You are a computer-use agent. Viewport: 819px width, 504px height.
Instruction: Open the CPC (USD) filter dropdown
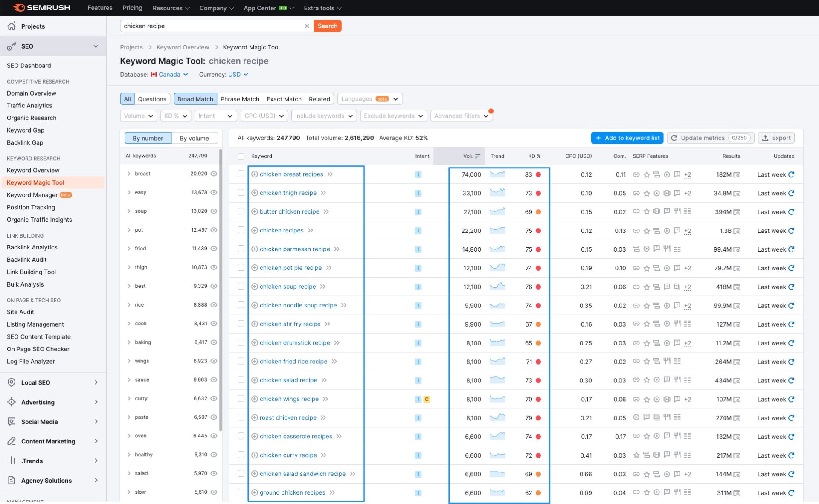click(x=264, y=116)
